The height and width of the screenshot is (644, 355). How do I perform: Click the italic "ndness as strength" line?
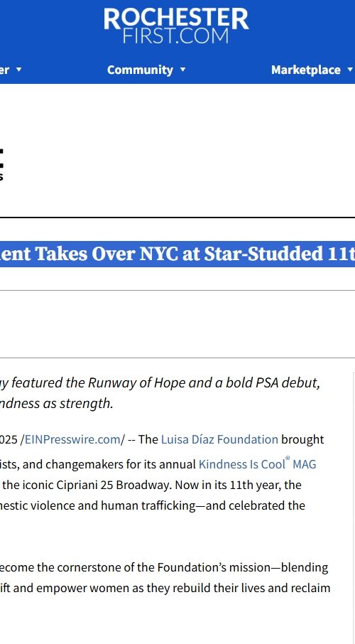(57, 403)
